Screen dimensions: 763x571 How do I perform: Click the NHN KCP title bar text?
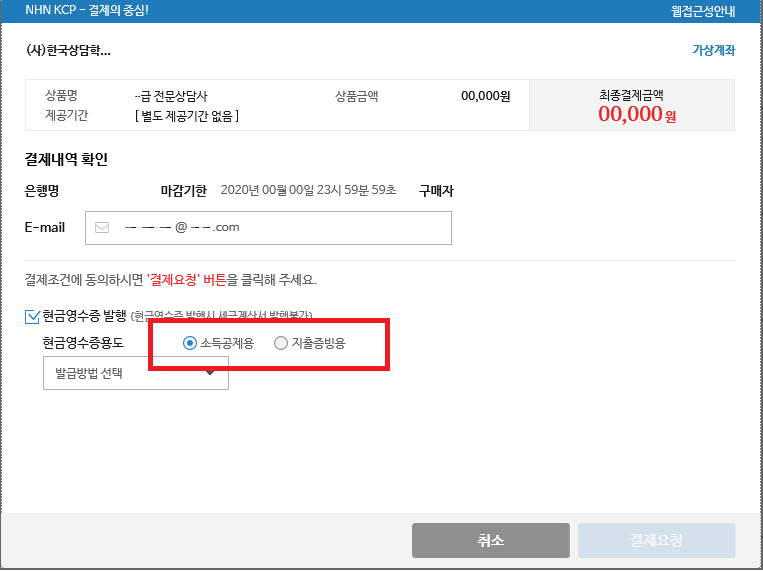point(82,12)
